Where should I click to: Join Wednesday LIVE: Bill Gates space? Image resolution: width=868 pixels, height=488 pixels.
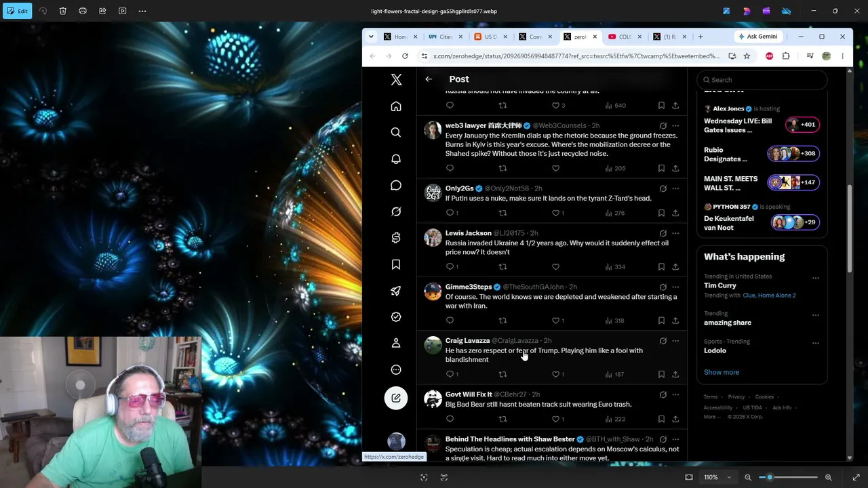click(762, 125)
